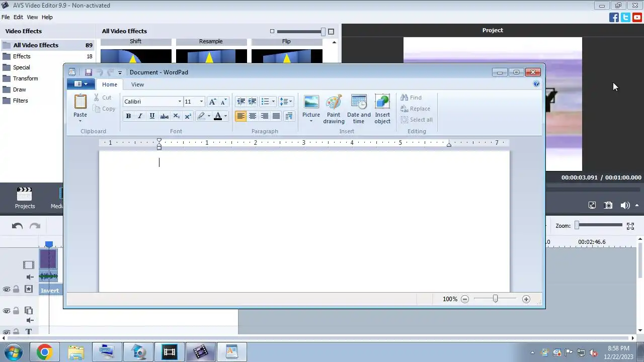The image size is (644, 362).
Task: Open the AVS File menu
Action: (6, 17)
